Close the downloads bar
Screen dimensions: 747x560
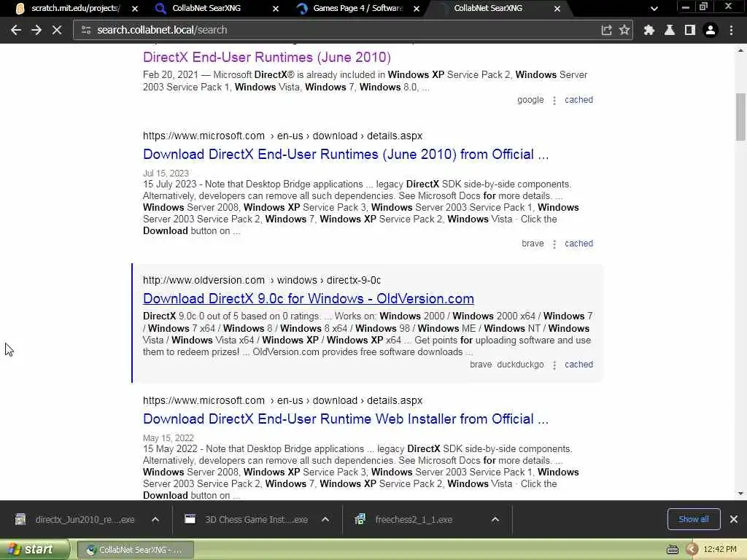[x=734, y=519]
